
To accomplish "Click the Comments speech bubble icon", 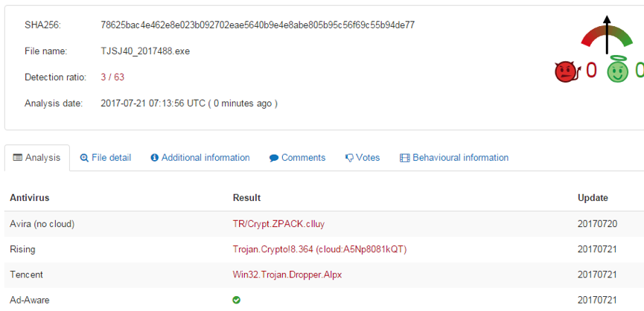I will (x=274, y=158).
